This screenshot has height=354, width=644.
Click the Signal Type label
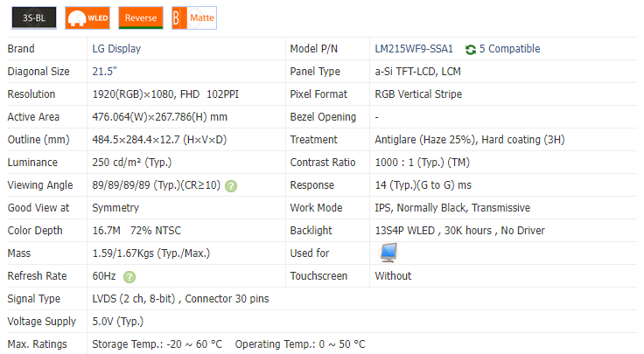coord(33,299)
